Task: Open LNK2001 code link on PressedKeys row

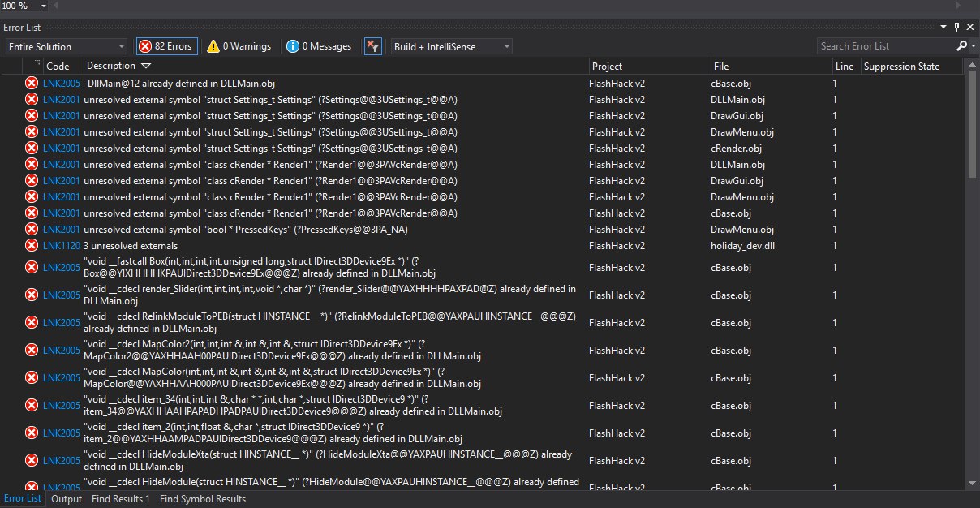Action: [x=62, y=229]
